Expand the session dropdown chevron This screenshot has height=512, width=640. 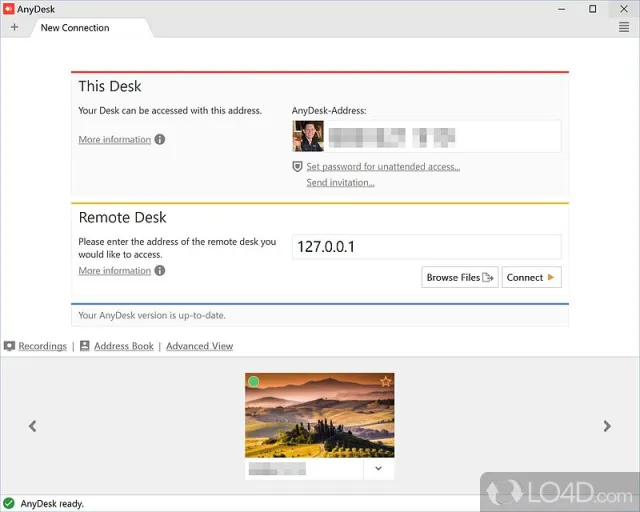pyautogui.click(x=378, y=468)
